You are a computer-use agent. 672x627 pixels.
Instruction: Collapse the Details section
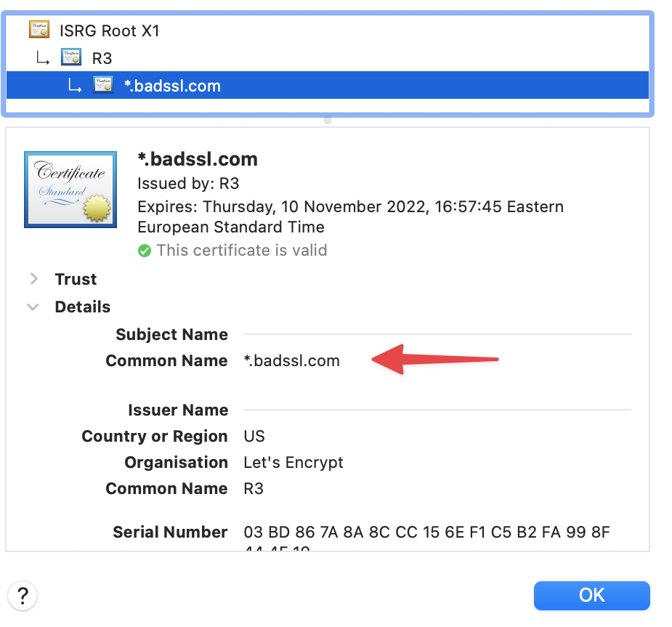pyautogui.click(x=33, y=307)
